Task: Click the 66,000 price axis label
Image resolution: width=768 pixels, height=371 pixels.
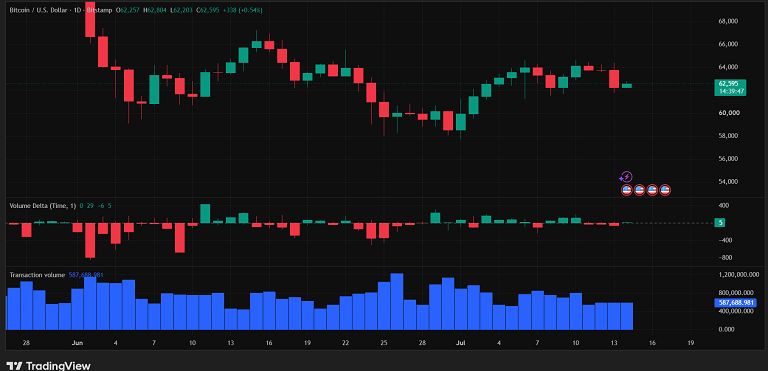Action: coord(729,44)
